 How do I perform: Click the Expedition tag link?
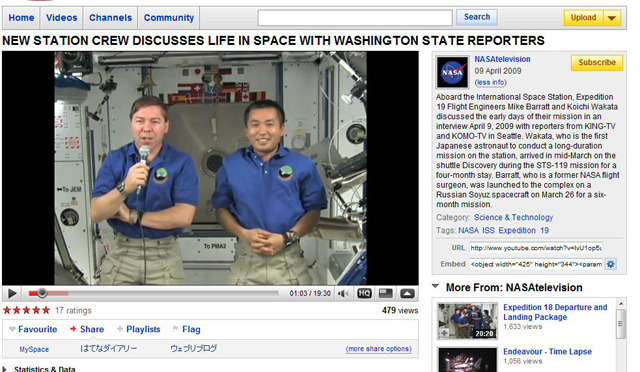click(517, 230)
